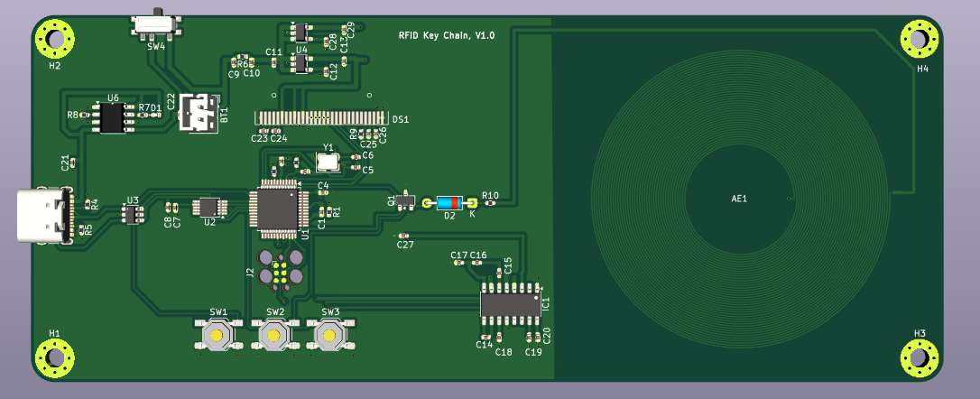Select the C19 capacitor below IC1
980x399 pixels.
click(x=530, y=338)
